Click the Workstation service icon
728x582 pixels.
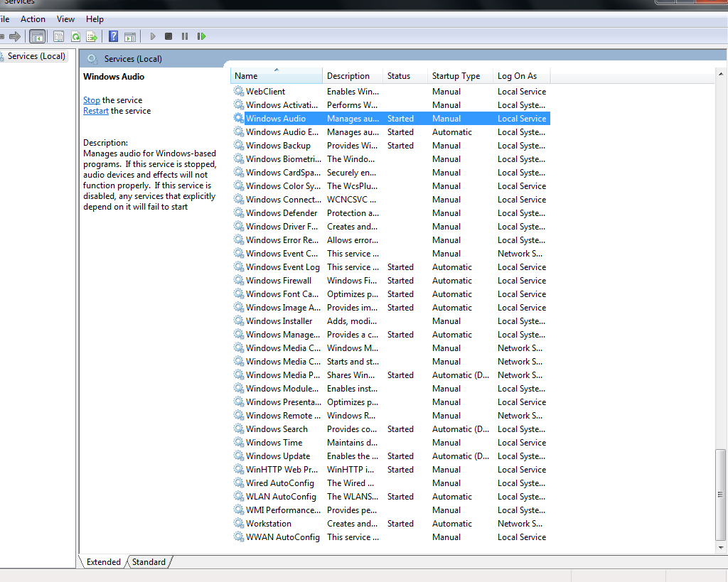tap(239, 523)
